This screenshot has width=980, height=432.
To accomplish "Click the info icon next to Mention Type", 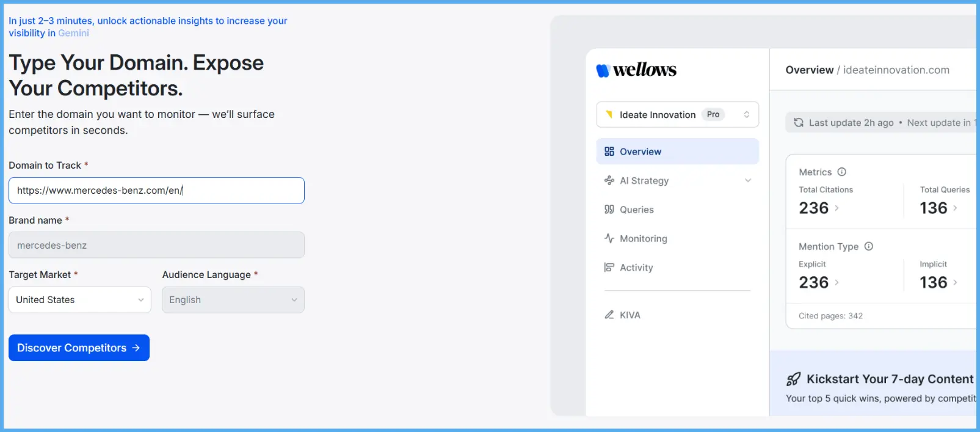I will click(x=869, y=246).
